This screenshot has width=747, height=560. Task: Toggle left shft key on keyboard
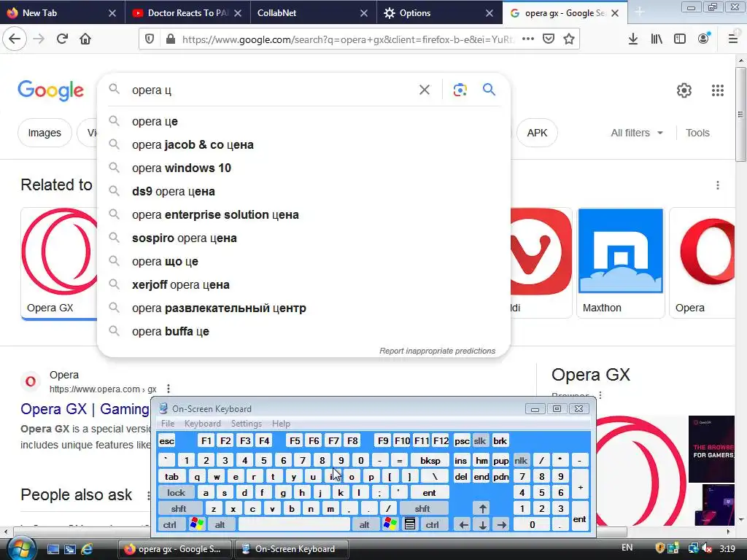[x=179, y=508]
